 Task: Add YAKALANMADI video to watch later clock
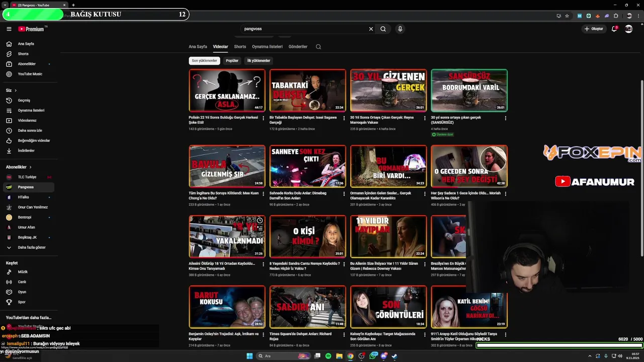tap(260, 221)
